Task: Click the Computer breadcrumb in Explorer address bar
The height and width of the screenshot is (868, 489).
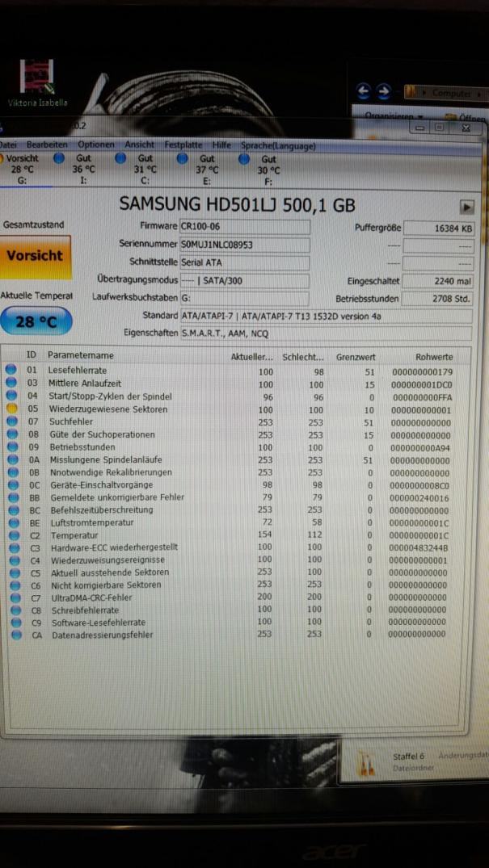Action: pyautogui.click(x=451, y=93)
